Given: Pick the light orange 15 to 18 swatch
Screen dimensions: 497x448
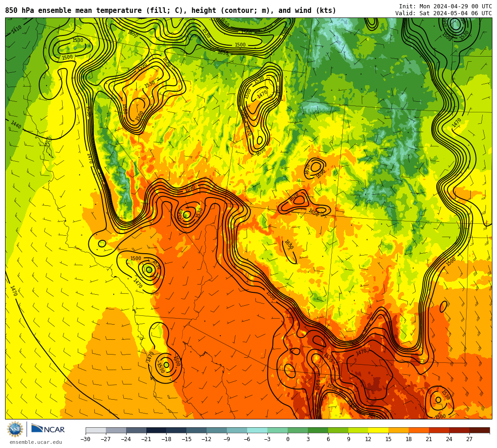Looking at the screenshot, I should (x=399, y=430).
